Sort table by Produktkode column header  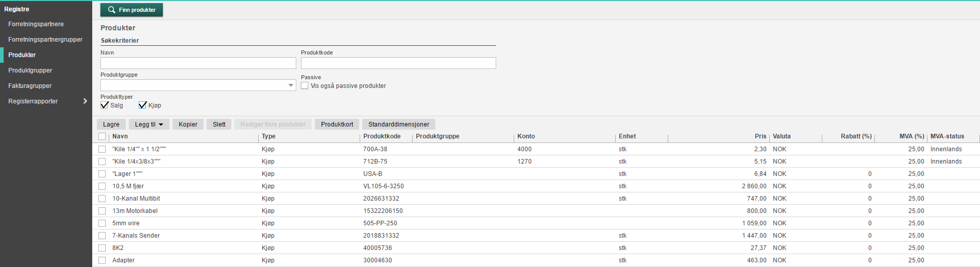coord(382,136)
